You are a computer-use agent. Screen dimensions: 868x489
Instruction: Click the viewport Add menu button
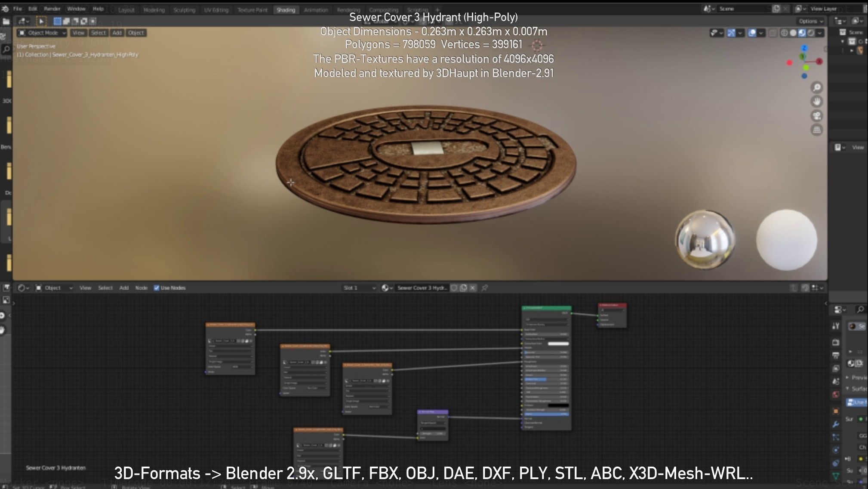tap(117, 33)
